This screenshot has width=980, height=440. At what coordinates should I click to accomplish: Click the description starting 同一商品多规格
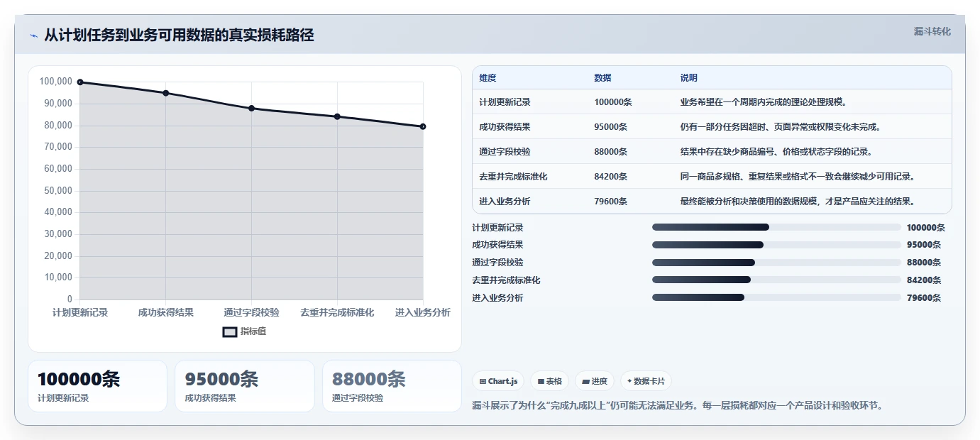click(798, 177)
